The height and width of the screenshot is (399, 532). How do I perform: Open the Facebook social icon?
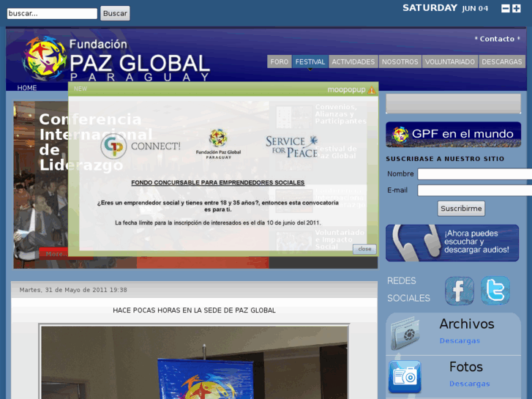pos(460,291)
